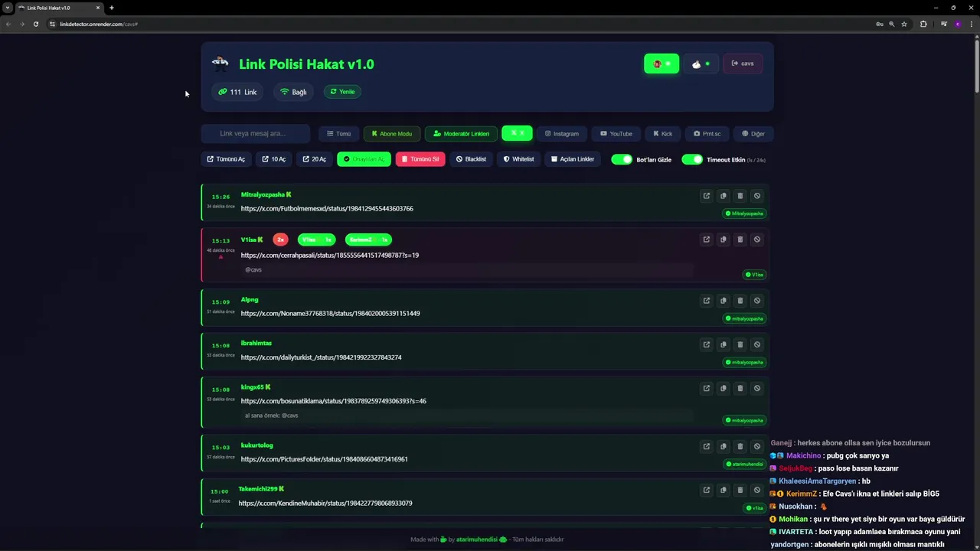This screenshot has width=980, height=551.
Task: Block the Alpng link entry
Action: [756, 301]
